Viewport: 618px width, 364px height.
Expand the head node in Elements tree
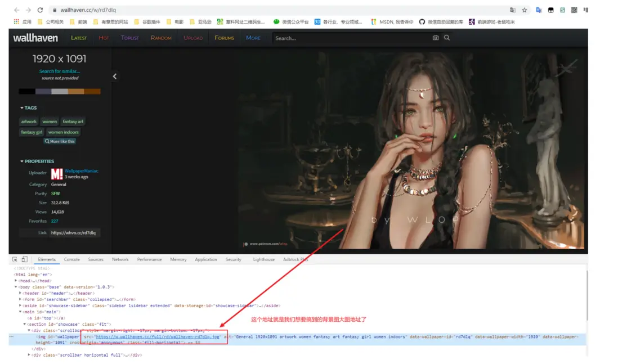coord(16,281)
